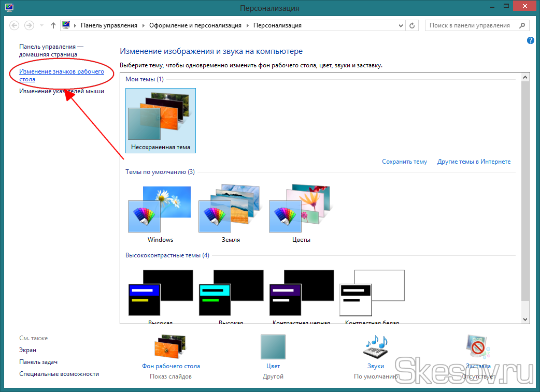Click the Фон рабочего стола label
Viewport: 540px width, 392px height.
(171, 366)
